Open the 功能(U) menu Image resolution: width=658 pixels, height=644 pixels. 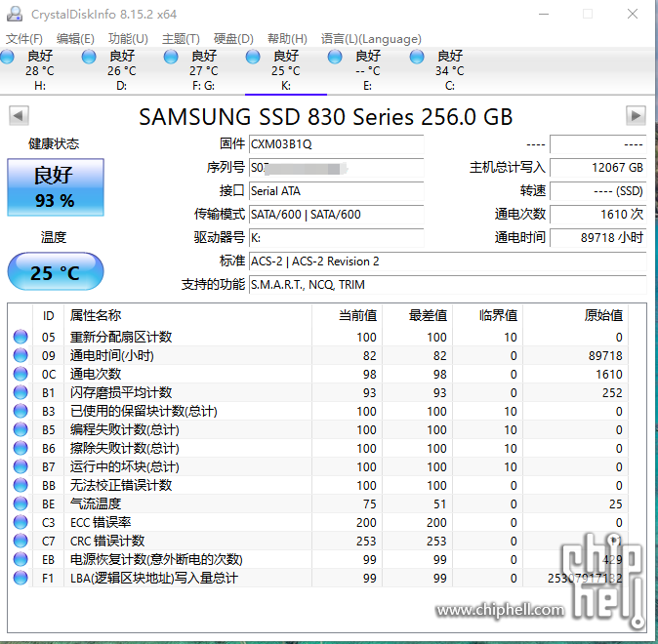[128, 39]
